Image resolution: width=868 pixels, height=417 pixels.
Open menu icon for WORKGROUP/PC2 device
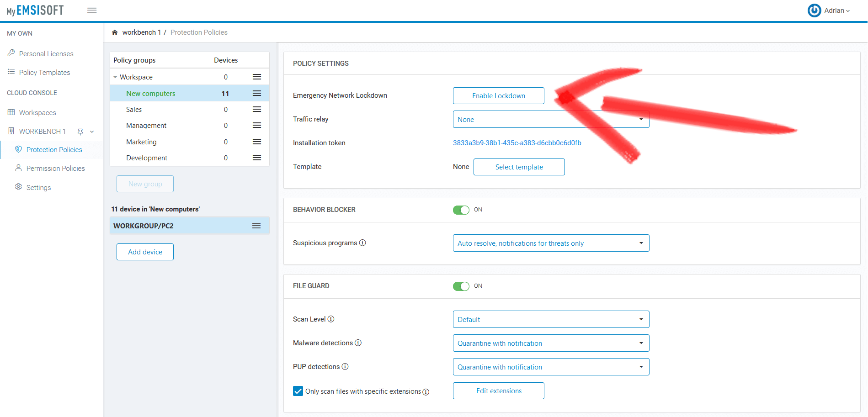point(256,226)
